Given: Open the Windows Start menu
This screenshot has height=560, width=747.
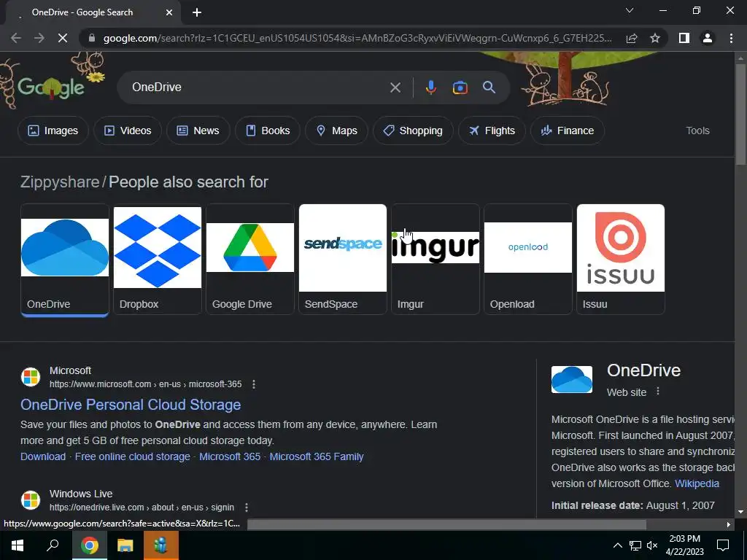Looking at the screenshot, I should click(18, 545).
